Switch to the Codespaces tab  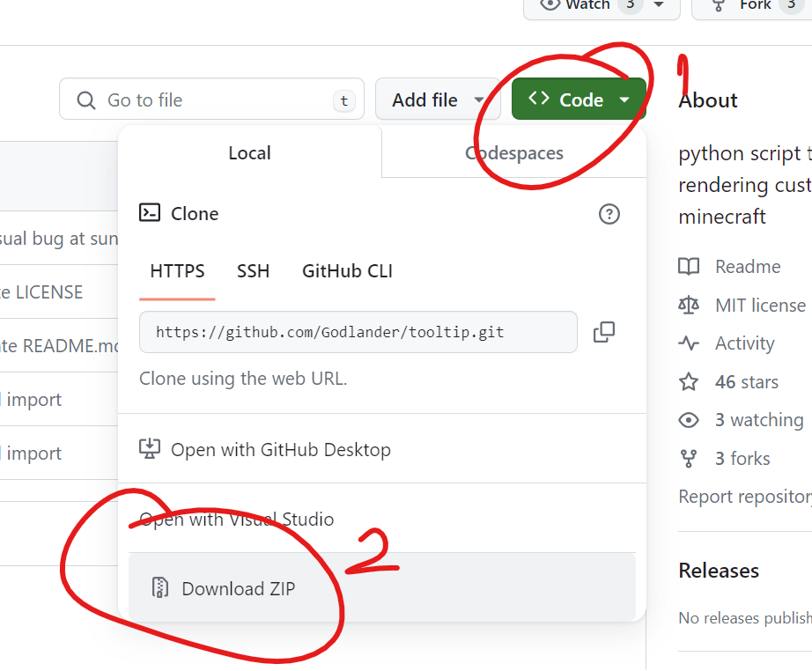(514, 153)
